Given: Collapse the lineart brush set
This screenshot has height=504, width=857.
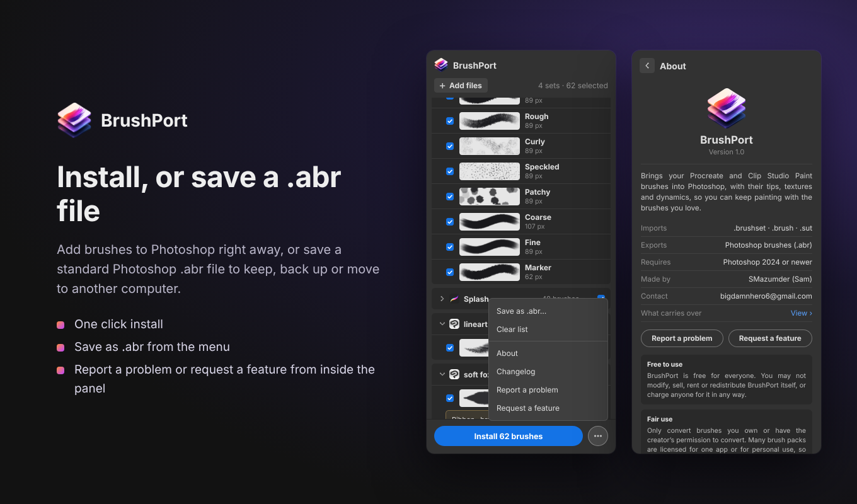Looking at the screenshot, I should (x=442, y=324).
